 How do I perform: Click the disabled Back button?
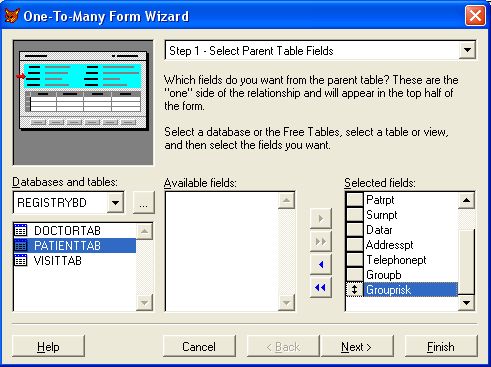(x=283, y=346)
